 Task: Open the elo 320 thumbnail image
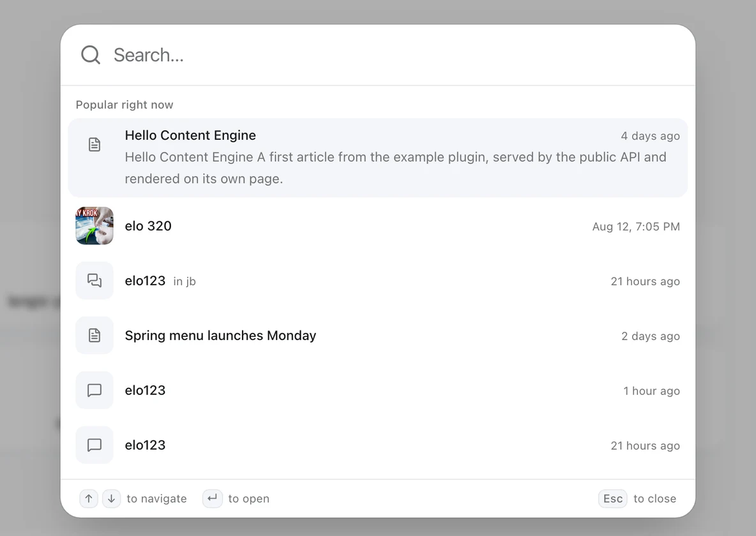coord(94,226)
